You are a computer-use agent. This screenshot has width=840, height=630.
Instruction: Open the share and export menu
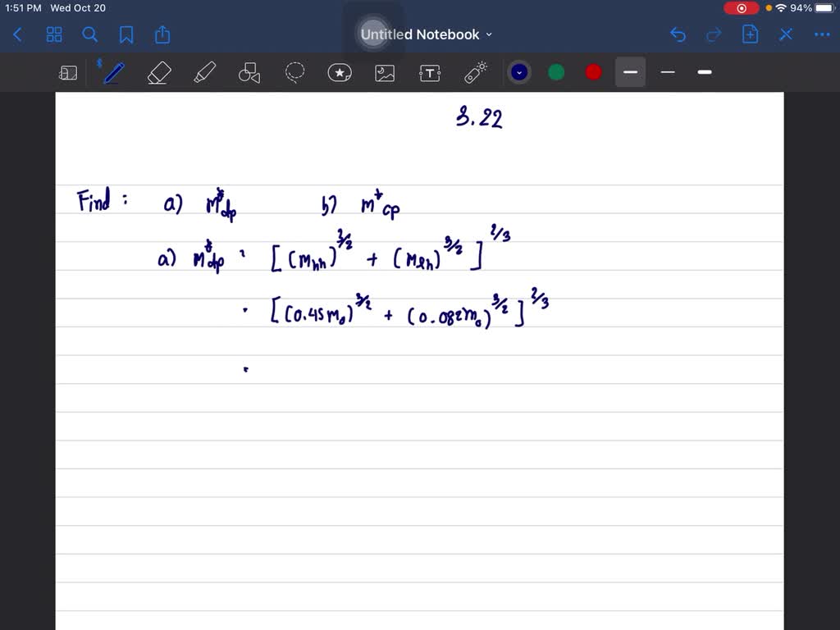162,34
